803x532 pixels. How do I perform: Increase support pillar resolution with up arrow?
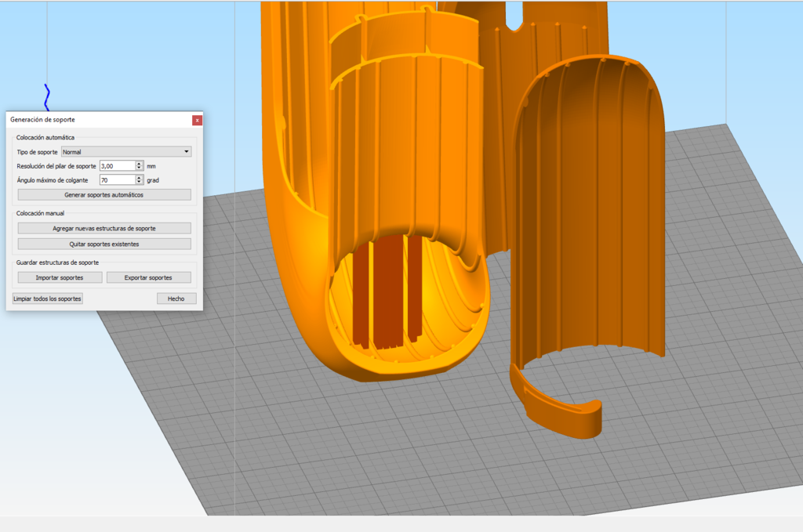click(140, 164)
